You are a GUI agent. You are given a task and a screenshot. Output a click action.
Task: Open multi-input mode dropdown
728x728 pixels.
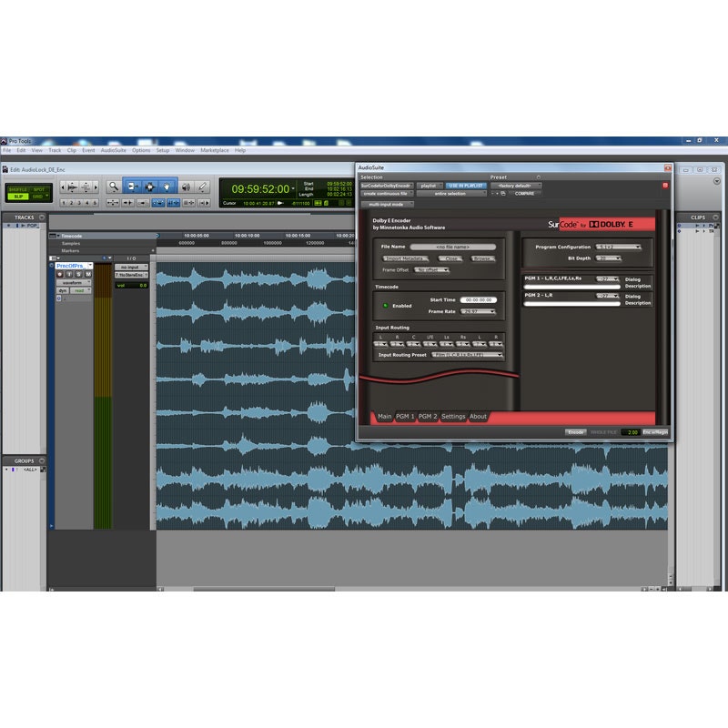388,204
